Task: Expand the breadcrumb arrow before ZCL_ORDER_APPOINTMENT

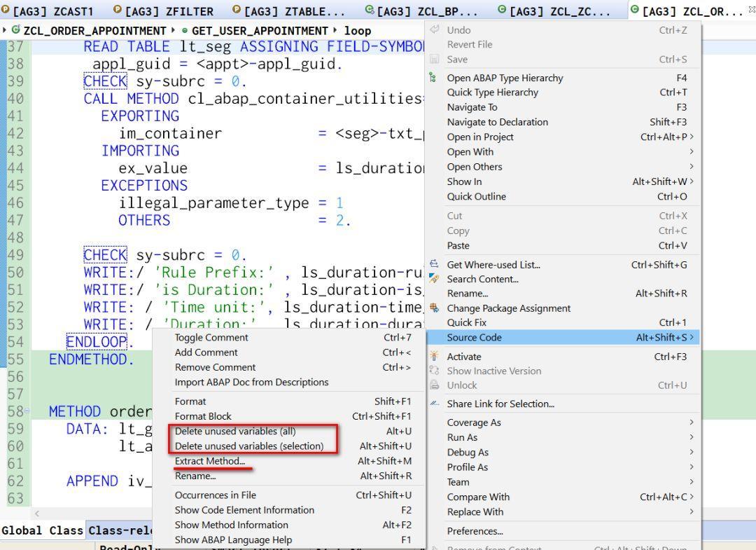Action: pyautogui.click(x=5, y=30)
